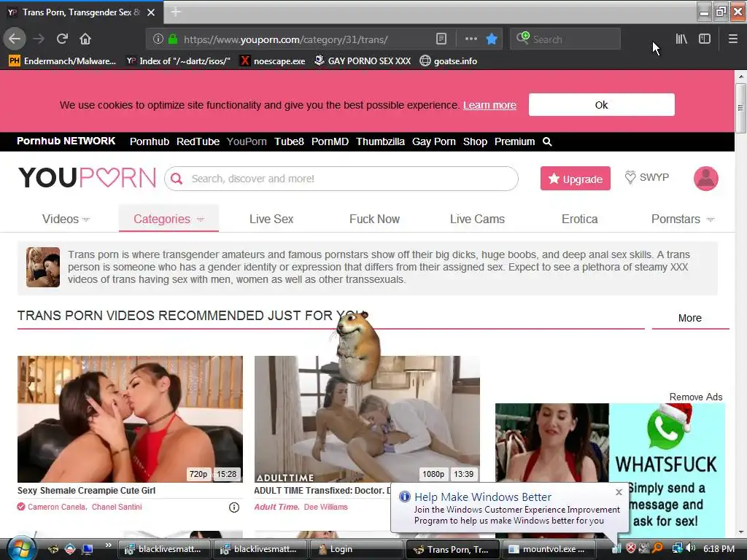747x560 pixels.
Task: Expand the Pornstars dropdown
Action: 683,219
